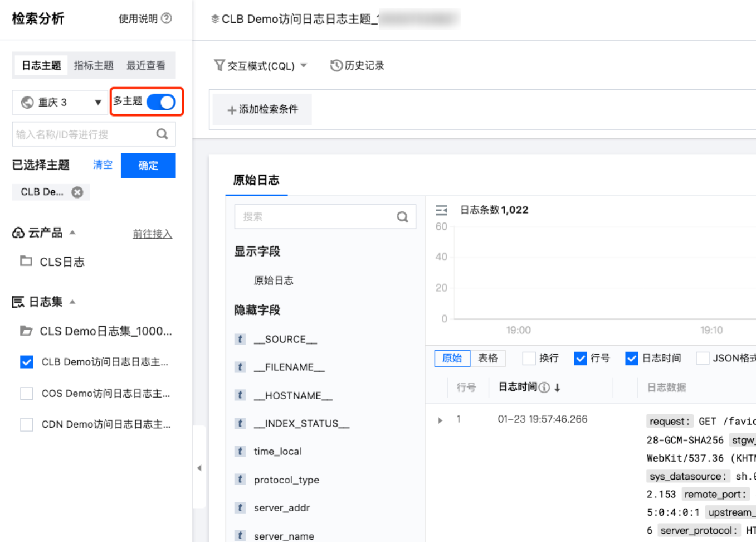
Task: Uncheck the 日志时间 checkbox
Action: [631, 358]
